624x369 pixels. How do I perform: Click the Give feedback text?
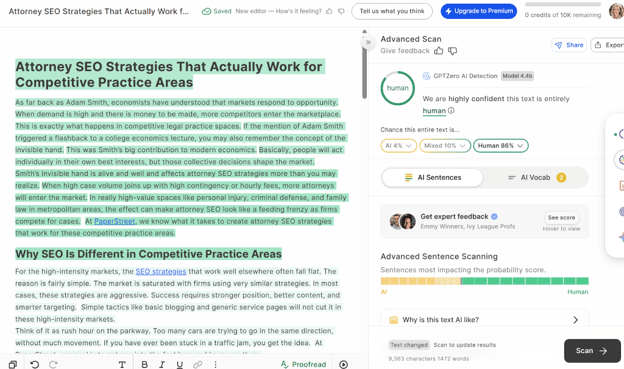click(x=405, y=51)
